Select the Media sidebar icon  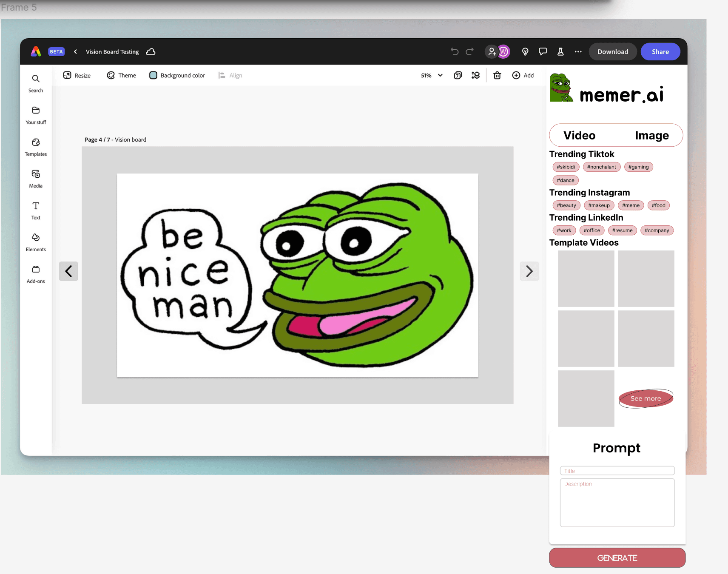point(35,179)
